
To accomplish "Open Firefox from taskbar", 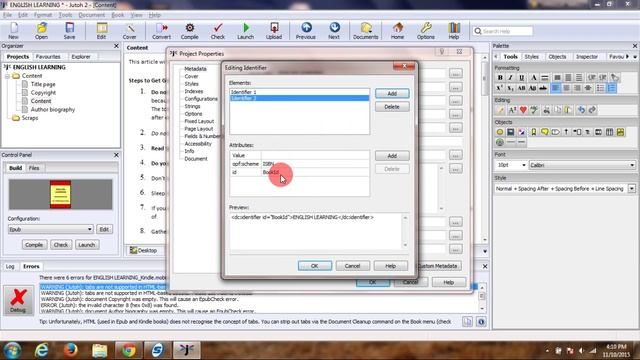I will pos(71,350).
